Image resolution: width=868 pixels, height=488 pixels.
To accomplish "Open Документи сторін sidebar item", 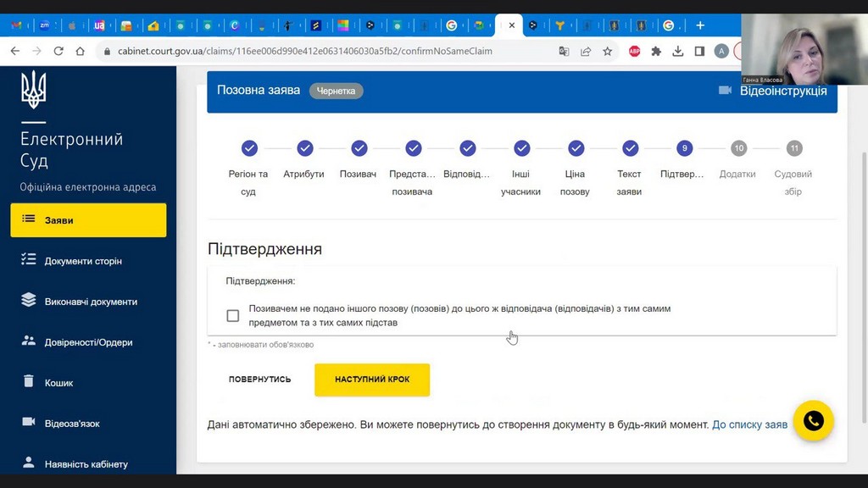I will click(83, 261).
